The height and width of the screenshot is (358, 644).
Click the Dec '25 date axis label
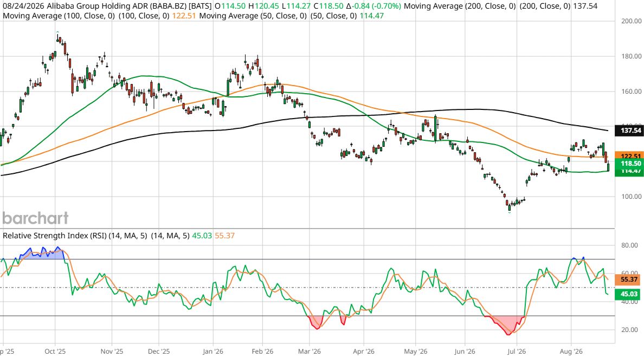tap(158, 352)
